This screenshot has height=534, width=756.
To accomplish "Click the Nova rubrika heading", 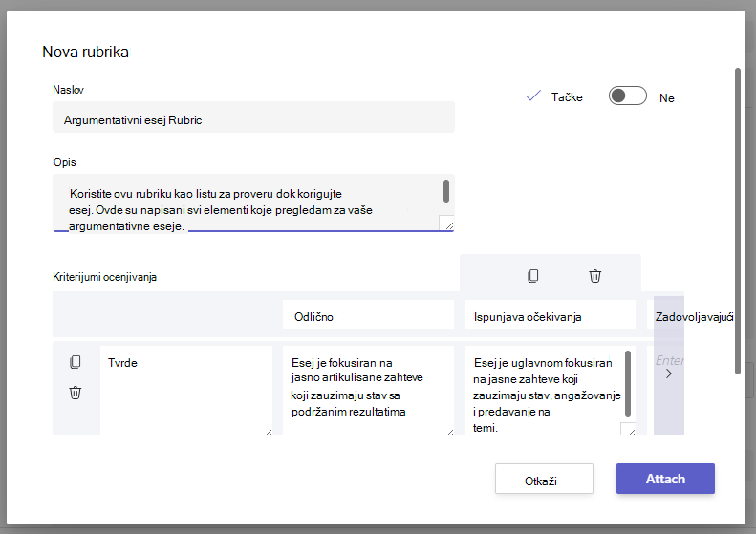I will [x=85, y=52].
